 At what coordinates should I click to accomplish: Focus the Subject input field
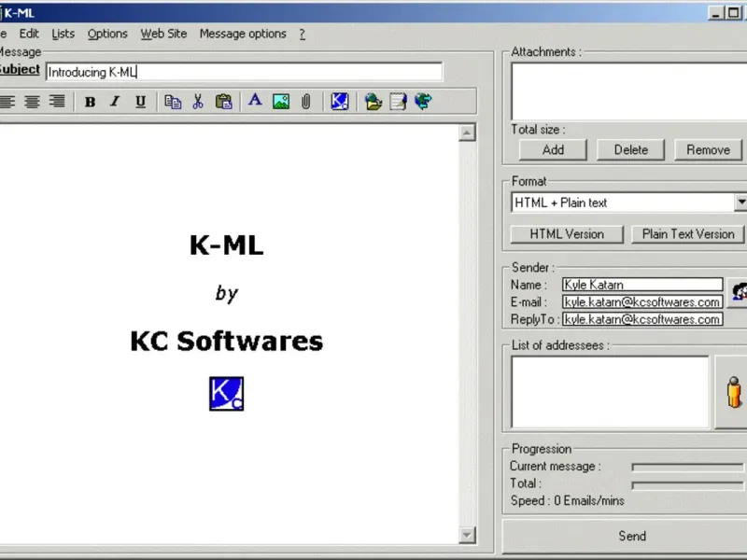click(x=244, y=72)
